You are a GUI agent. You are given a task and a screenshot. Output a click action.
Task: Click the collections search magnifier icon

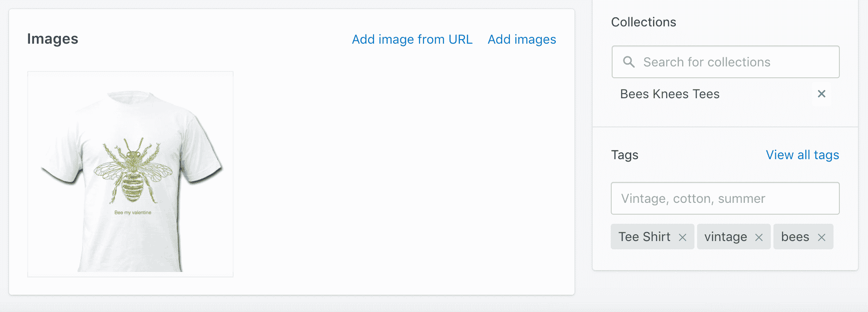[629, 62]
